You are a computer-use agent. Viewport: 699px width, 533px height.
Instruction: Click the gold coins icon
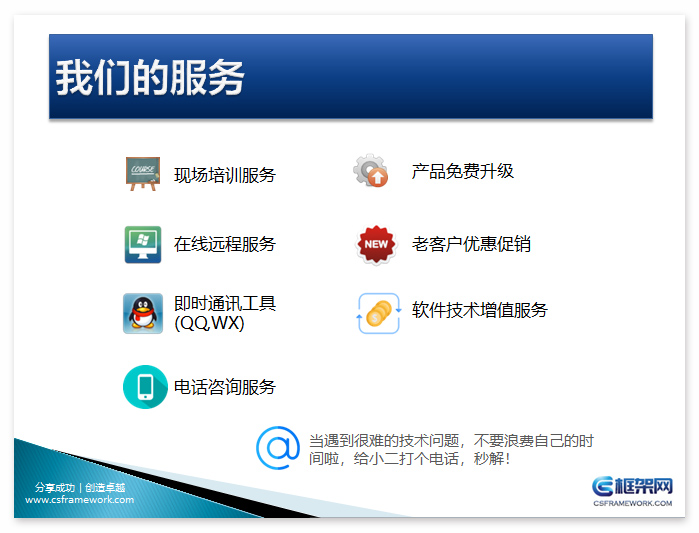coord(378,313)
